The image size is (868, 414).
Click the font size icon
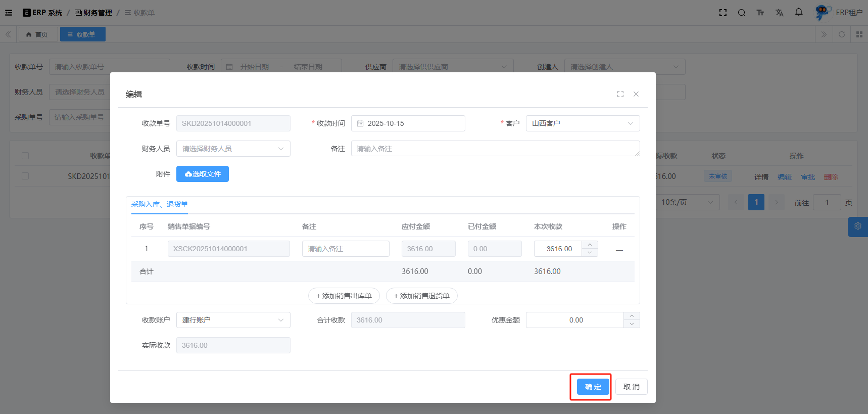760,13
